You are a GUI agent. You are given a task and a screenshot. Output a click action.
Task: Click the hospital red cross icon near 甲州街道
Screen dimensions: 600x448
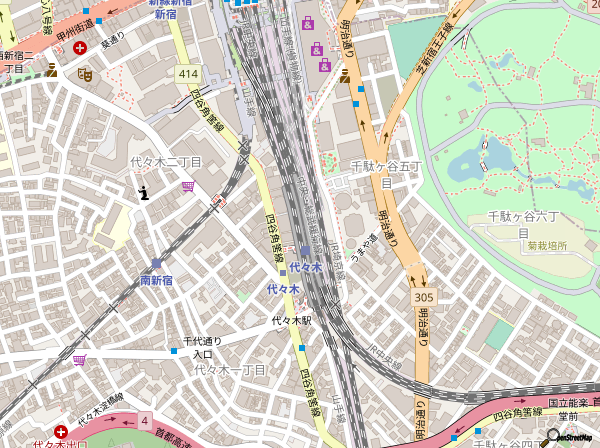[65, 74]
